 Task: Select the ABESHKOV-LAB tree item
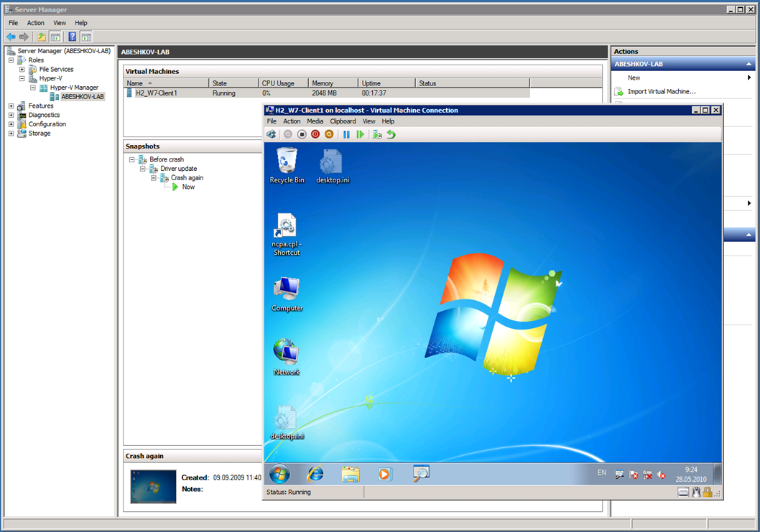83,96
